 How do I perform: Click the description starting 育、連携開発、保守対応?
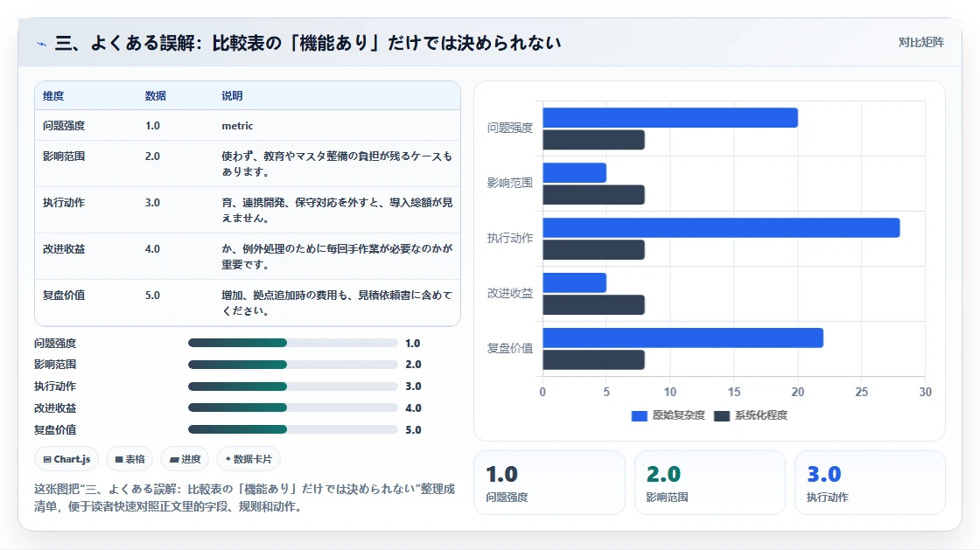click(x=337, y=210)
